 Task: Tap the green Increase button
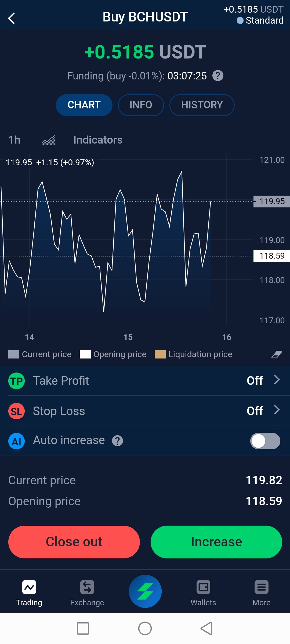216,542
